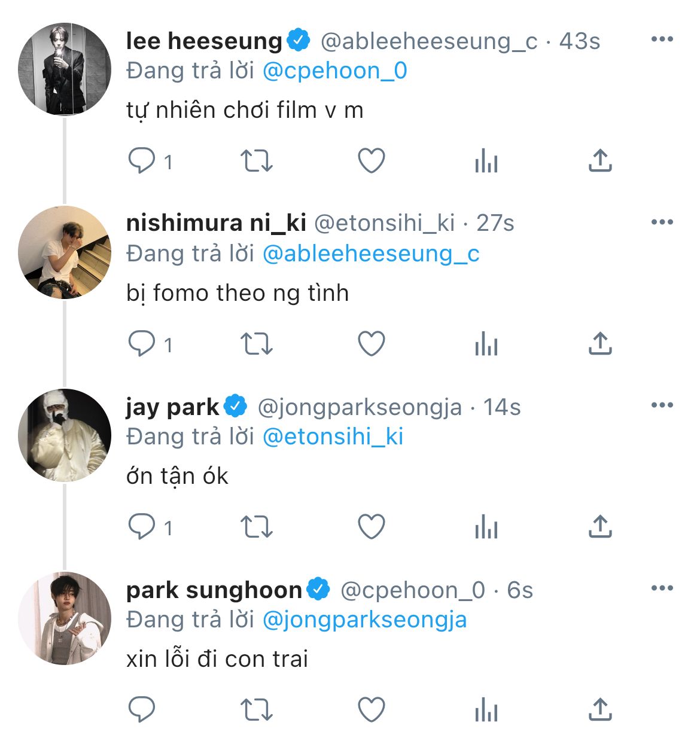The image size is (700, 738).
Task: Retweet park sunghoon's tweet
Action: 256,710
